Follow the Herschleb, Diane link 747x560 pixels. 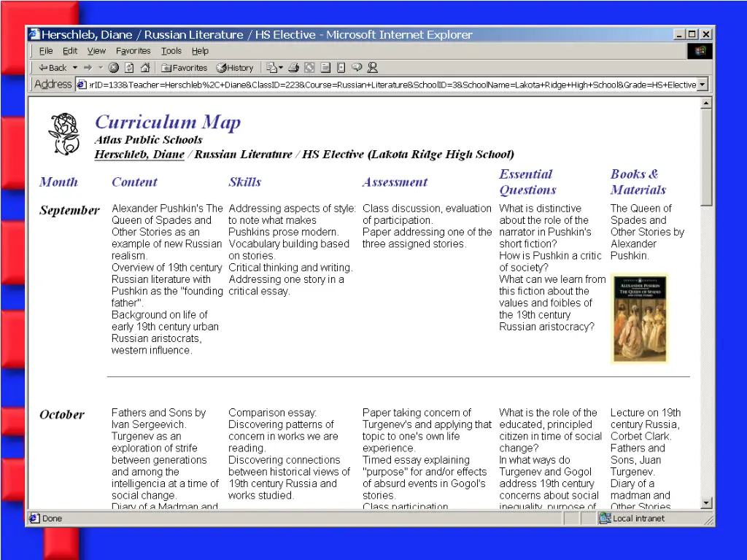(139, 155)
